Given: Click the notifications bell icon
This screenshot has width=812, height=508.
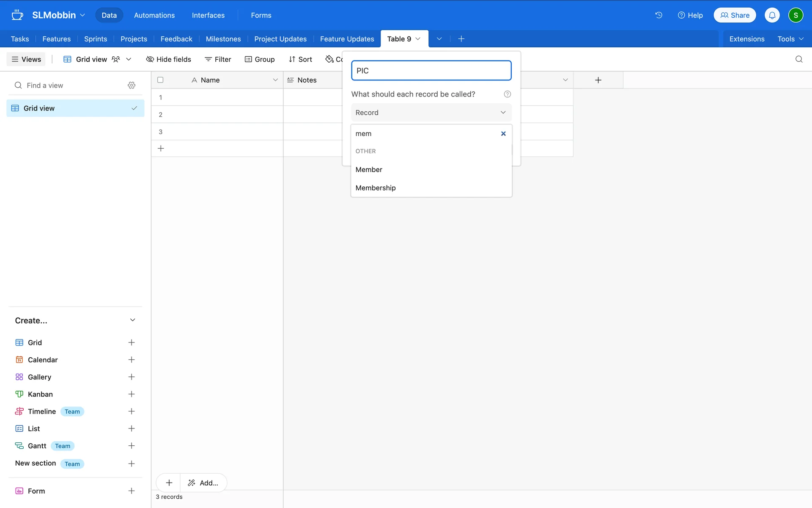Looking at the screenshot, I should click(772, 15).
